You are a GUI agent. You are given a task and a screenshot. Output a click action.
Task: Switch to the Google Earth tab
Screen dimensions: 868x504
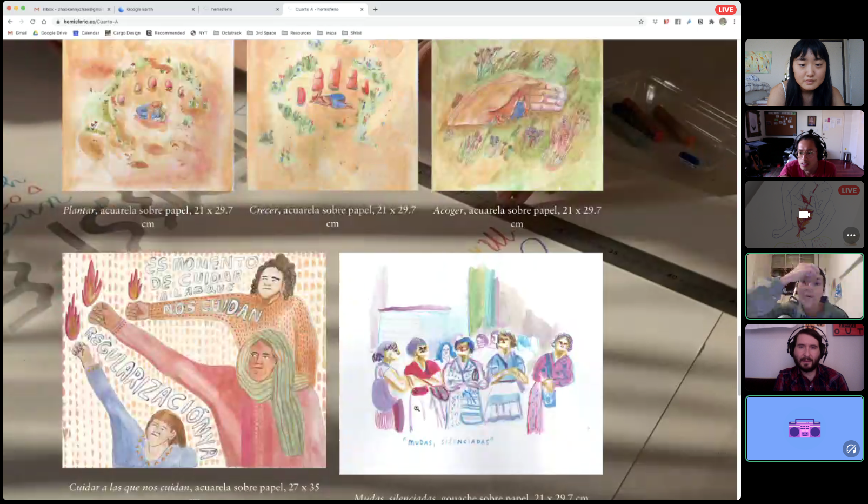click(x=156, y=9)
